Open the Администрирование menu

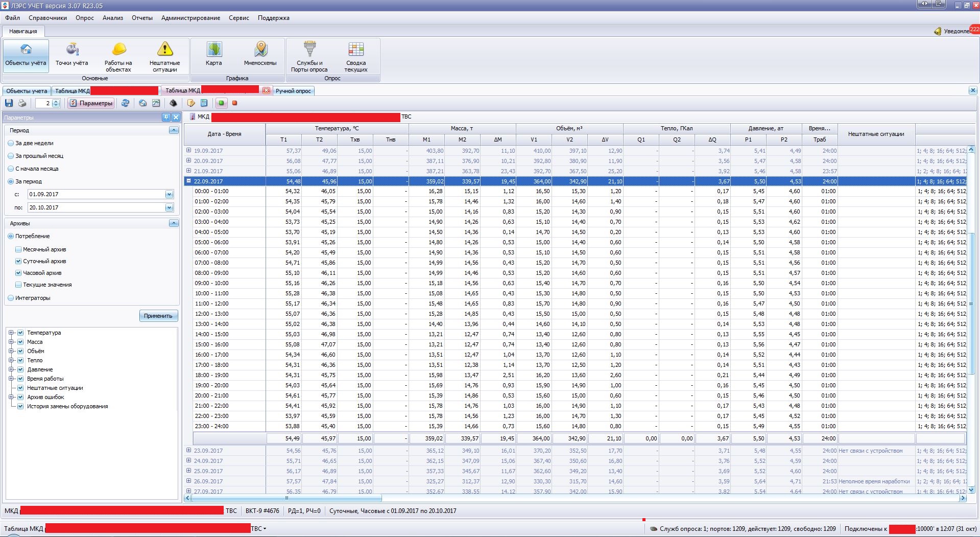coord(191,18)
